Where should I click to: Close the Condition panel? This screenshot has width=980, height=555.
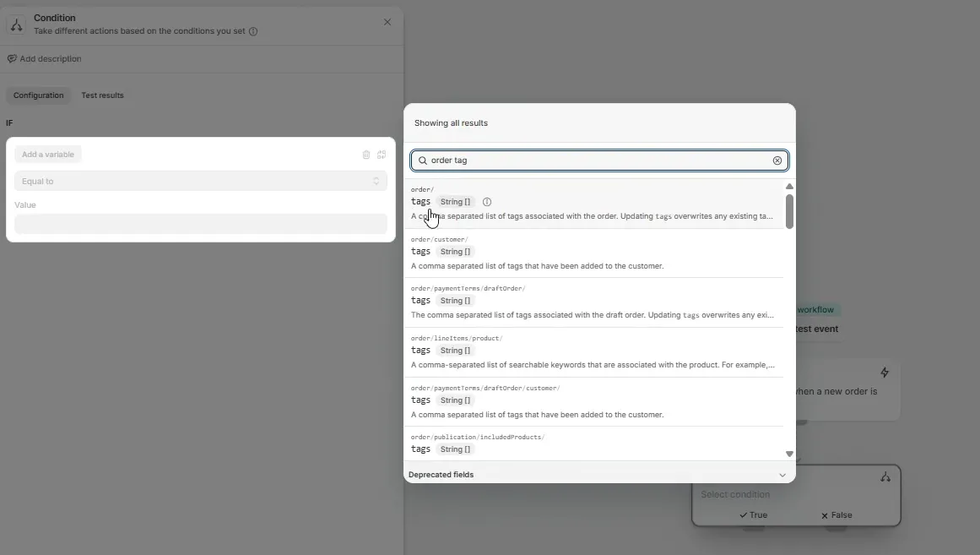pyautogui.click(x=387, y=22)
